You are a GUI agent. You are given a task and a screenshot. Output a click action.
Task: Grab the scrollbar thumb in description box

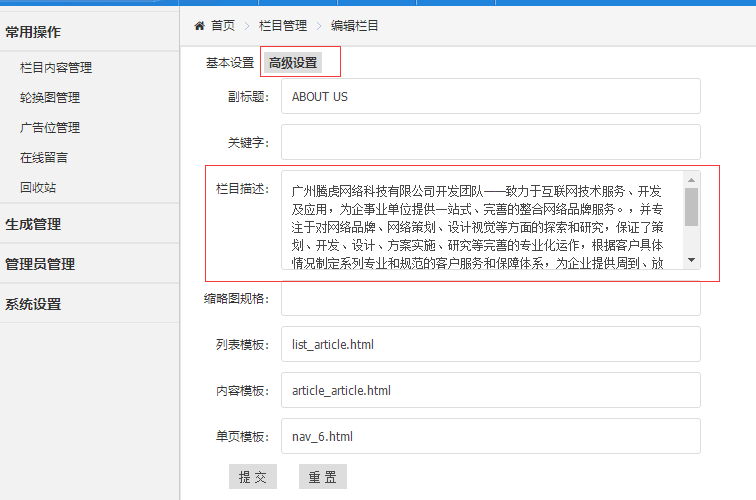[x=691, y=206]
